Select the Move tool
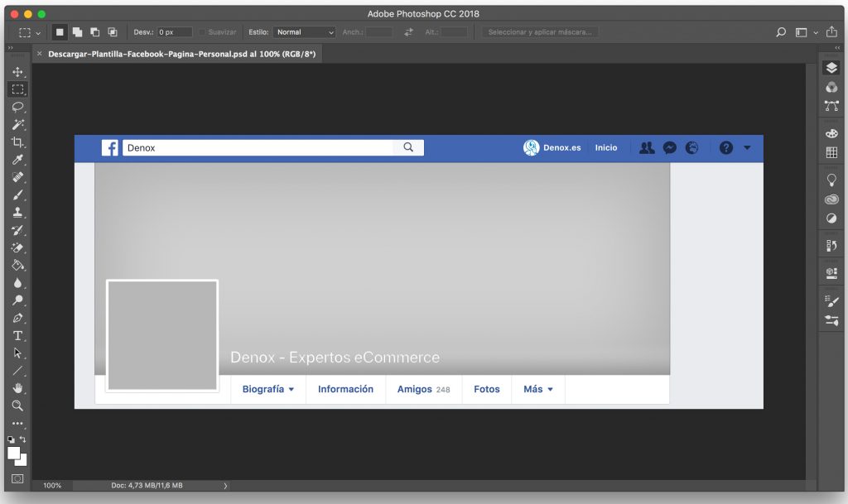The width and height of the screenshot is (848, 504). (x=17, y=72)
